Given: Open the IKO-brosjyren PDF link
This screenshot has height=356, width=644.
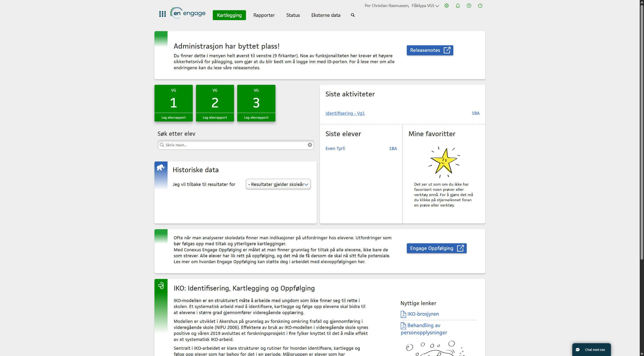Looking at the screenshot, I should pos(423,314).
